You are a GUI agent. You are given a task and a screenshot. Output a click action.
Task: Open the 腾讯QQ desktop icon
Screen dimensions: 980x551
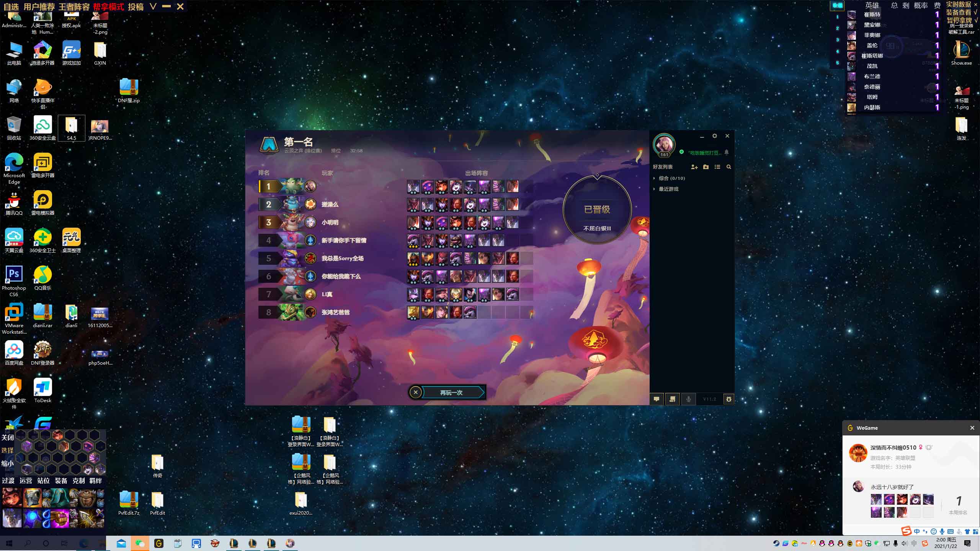click(x=14, y=202)
